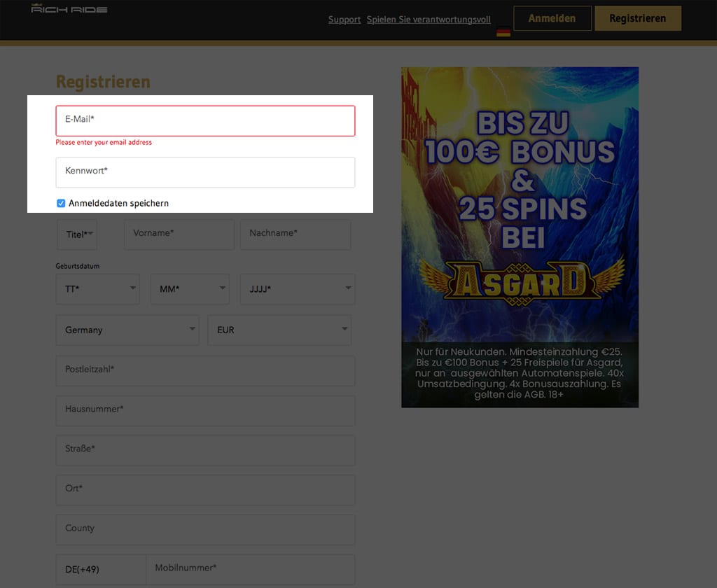Open the Germany country dropdown
This screenshot has width=717, height=588.
127,330
